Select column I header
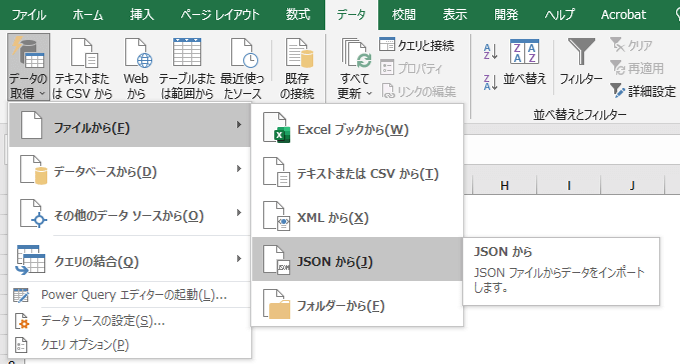Image resolution: width=680 pixels, height=364 pixels. click(569, 186)
